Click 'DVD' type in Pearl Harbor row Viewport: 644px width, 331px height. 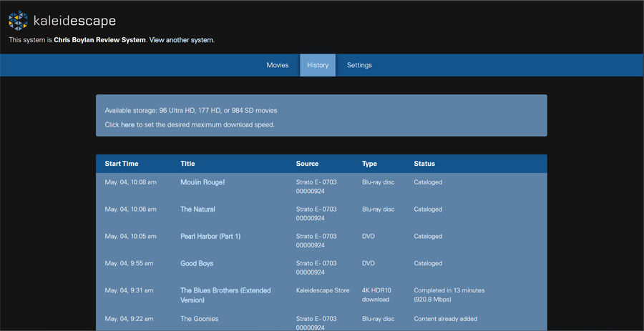point(369,236)
